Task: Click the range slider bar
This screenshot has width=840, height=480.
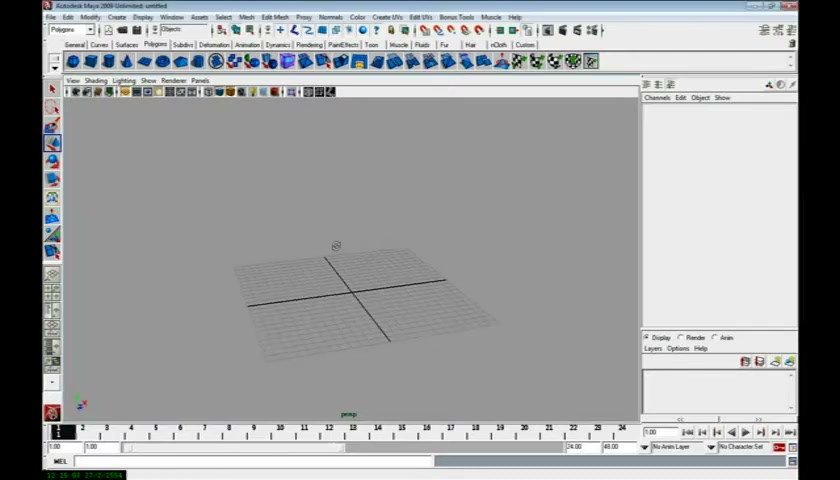Action: coord(234,447)
